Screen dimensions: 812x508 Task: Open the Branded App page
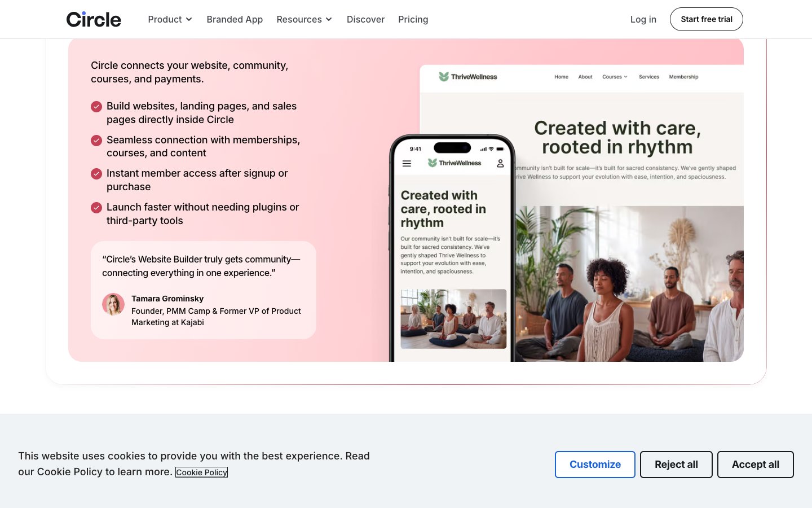[x=235, y=19]
